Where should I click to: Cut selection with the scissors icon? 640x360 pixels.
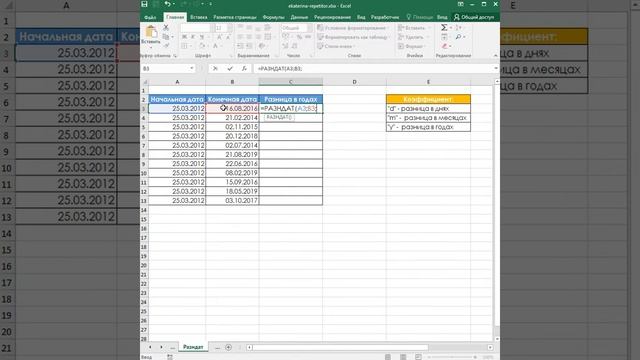tap(166, 27)
